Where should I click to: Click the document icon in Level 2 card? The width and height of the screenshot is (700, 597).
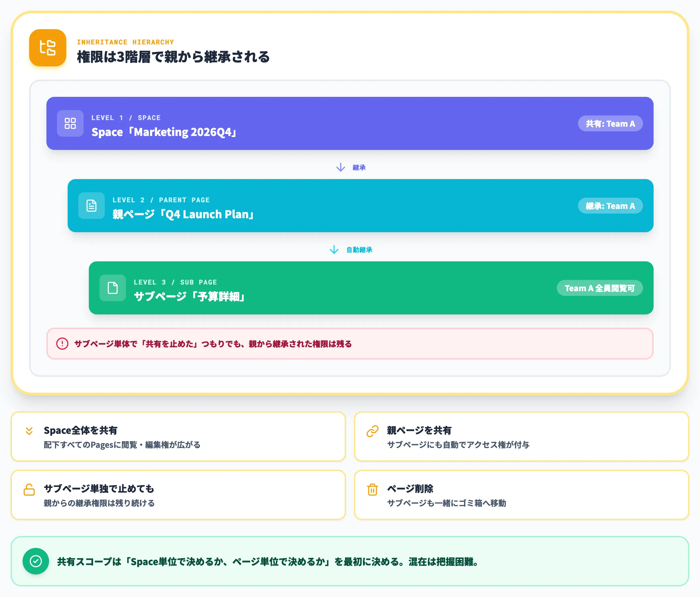[91, 206]
